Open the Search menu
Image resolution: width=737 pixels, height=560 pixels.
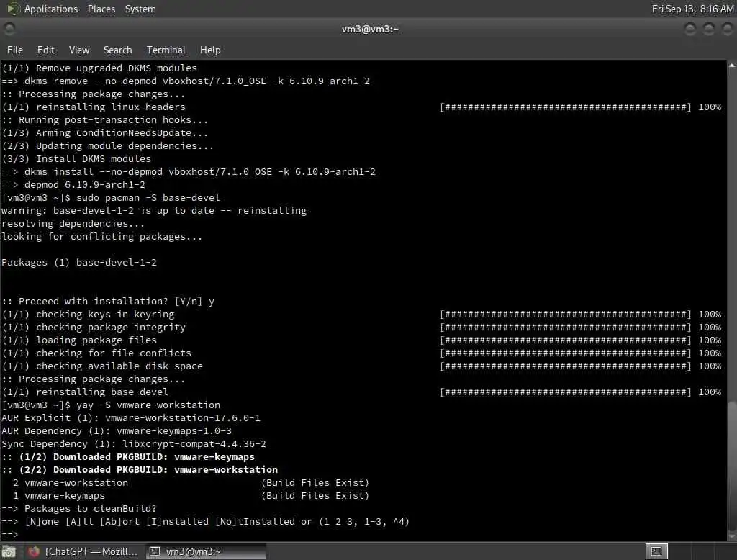pos(117,50)
